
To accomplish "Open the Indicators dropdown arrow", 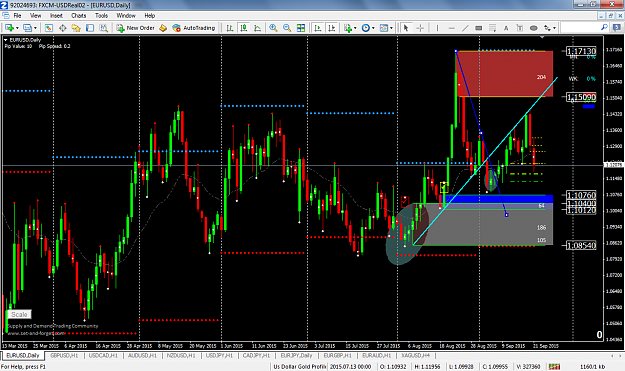I will click(x=355, y=28).
